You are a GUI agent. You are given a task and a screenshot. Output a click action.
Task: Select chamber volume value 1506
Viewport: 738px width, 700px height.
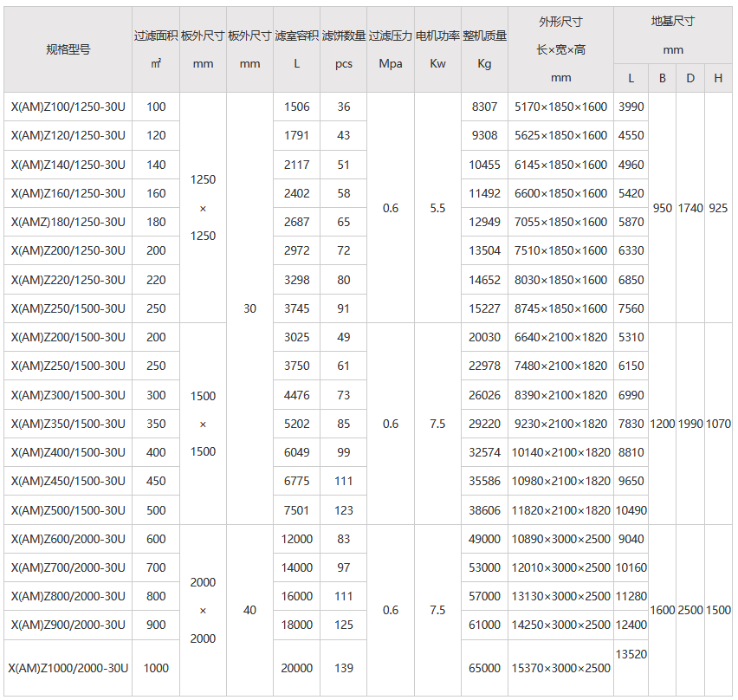pyautogui.click(x=296, y=107)
